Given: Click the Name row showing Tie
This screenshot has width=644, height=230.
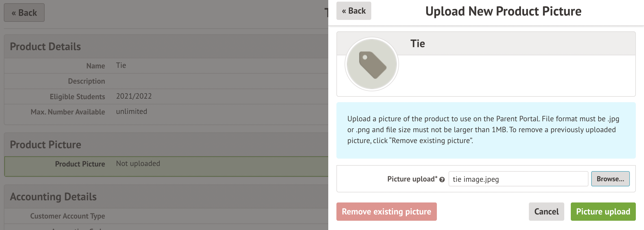Looking at the screenshot, I should [x=166, y=66].
